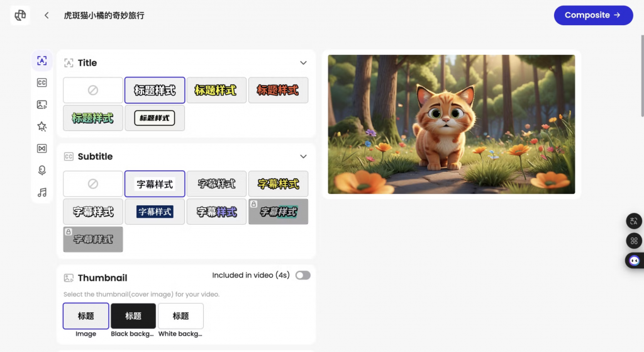
Task: Click the app logo icon at top left
Action: [20, 15]
